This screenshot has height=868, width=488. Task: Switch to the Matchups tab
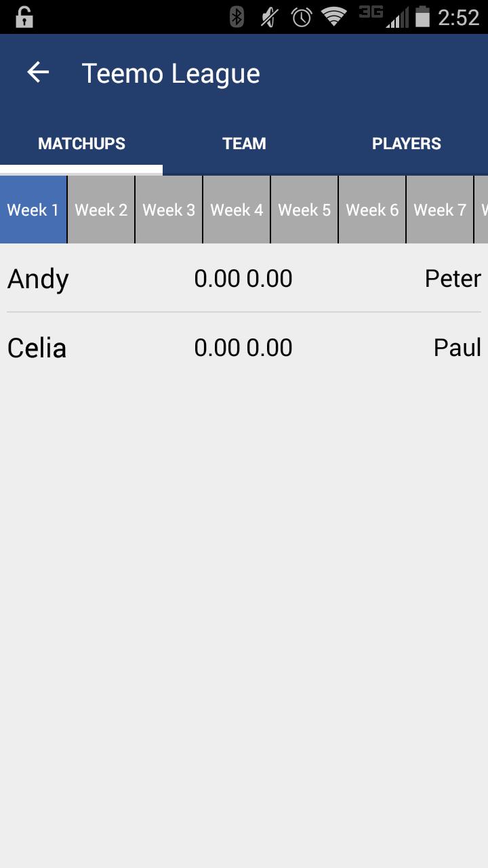tap(81, 144)
